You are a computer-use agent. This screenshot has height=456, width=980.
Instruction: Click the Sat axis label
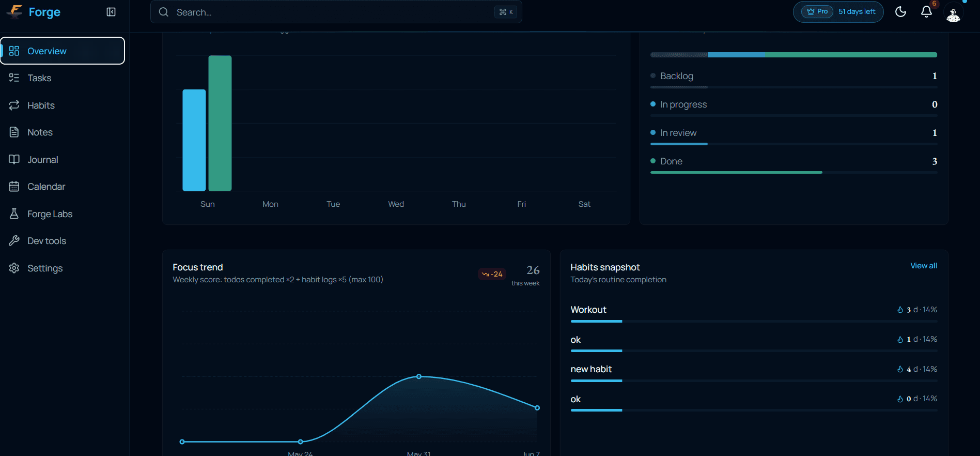tap(584, 204)
